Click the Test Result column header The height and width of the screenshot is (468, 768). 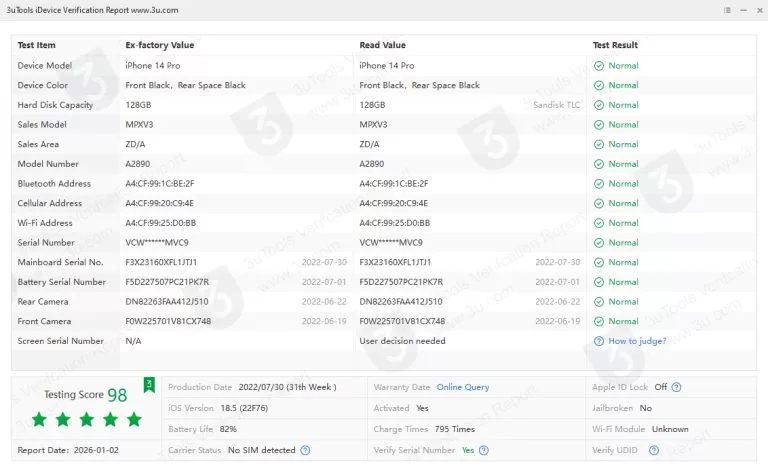tap(615, 45)
